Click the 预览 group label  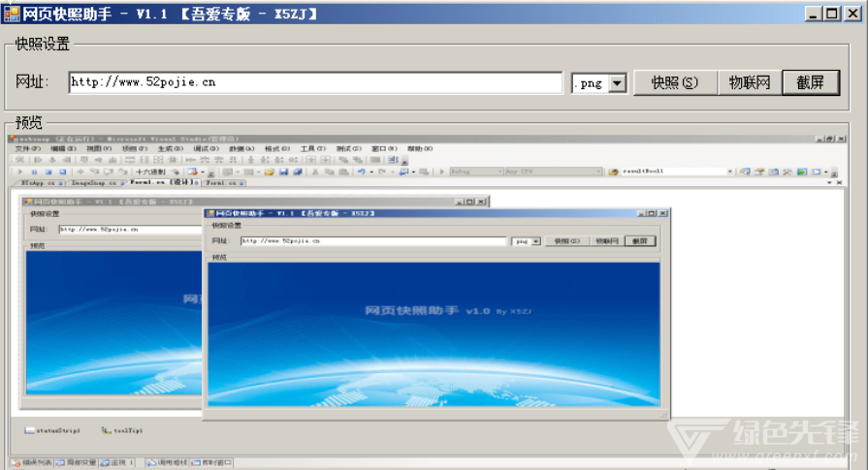(29, 122)
